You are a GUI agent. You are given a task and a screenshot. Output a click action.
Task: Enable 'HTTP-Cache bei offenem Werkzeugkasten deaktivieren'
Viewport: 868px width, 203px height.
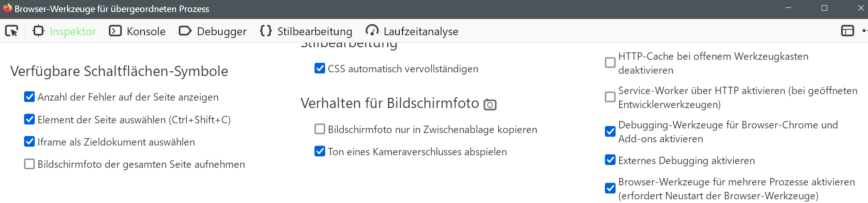point(610,63)
